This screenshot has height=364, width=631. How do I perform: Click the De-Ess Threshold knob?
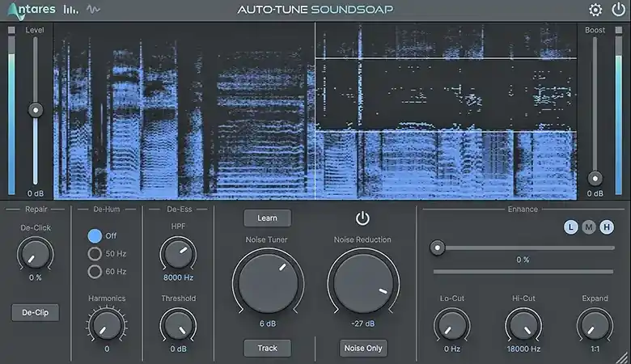178,325
